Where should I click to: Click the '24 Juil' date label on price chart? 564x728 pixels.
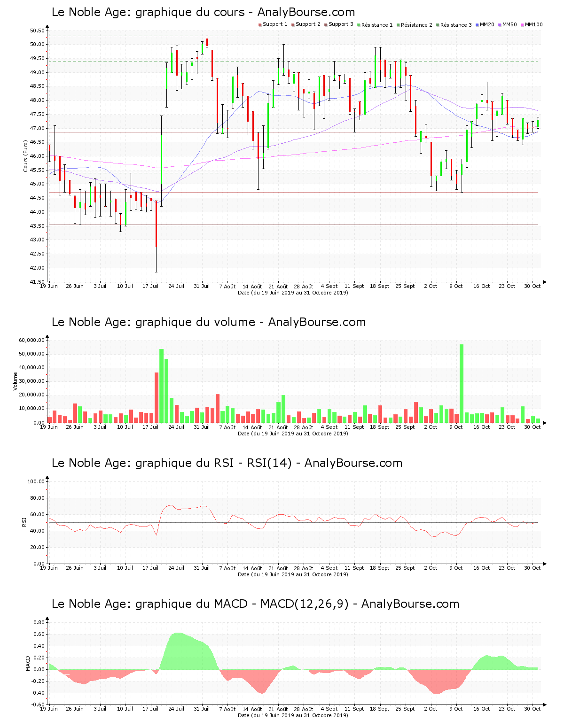click(176, 286)
